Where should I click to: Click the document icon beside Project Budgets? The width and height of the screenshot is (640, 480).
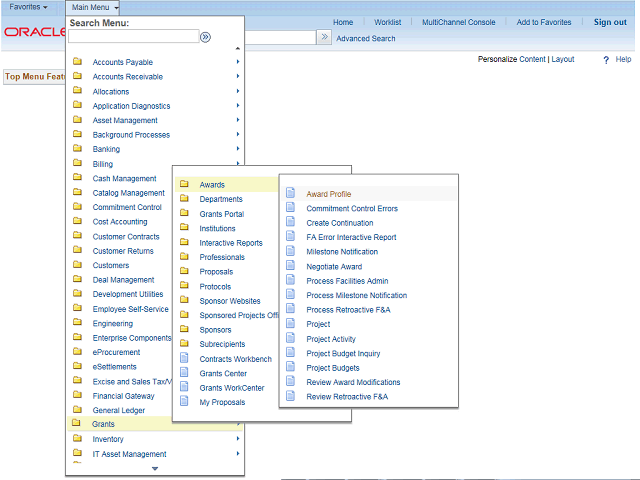291,368
